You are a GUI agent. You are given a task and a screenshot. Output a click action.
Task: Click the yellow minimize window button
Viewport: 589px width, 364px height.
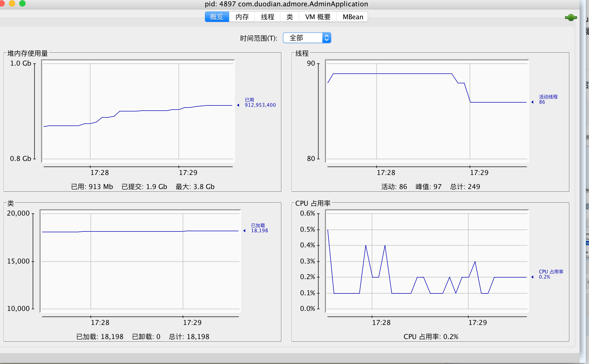coord(12,3)
